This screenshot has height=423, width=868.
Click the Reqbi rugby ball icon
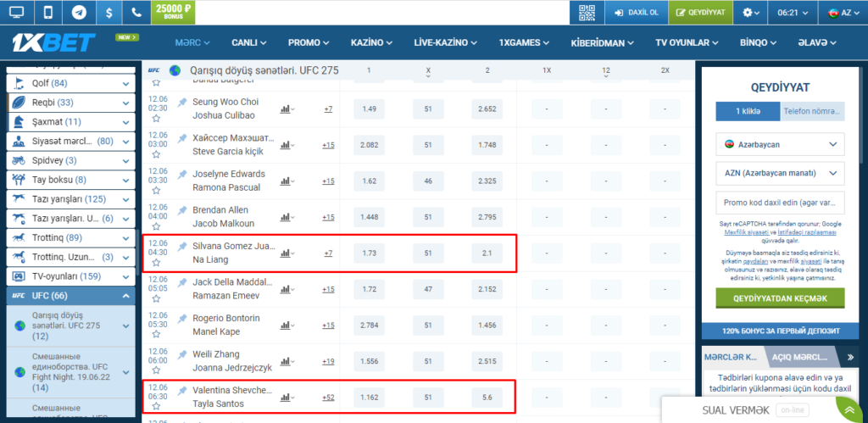click(19, 103)
